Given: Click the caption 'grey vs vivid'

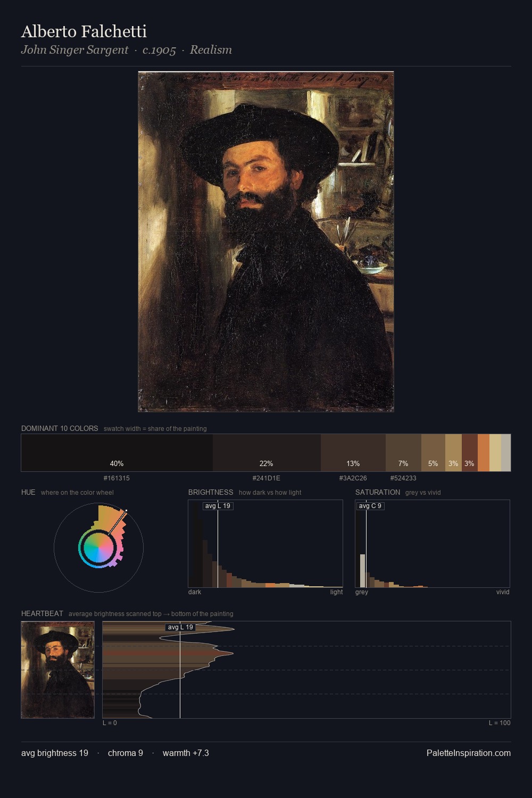Looking at the screenshot, I should (423, 493).
